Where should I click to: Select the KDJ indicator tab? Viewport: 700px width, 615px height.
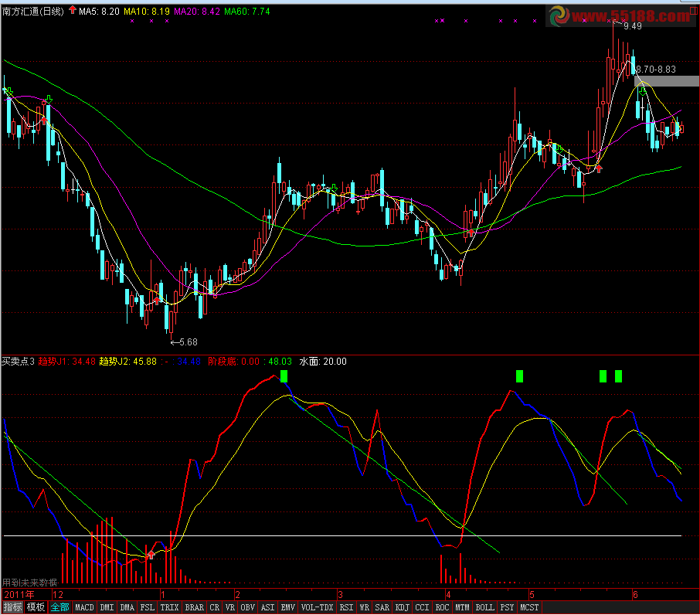(402, 607)
